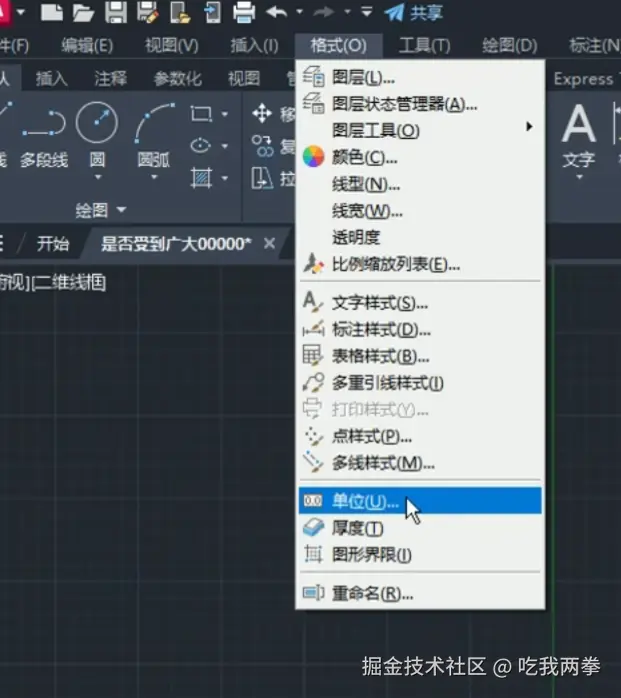Choose 透明度 menu entry
Image resolution: width=621 pixels, height=698 pixels.
tap(420, 237)
